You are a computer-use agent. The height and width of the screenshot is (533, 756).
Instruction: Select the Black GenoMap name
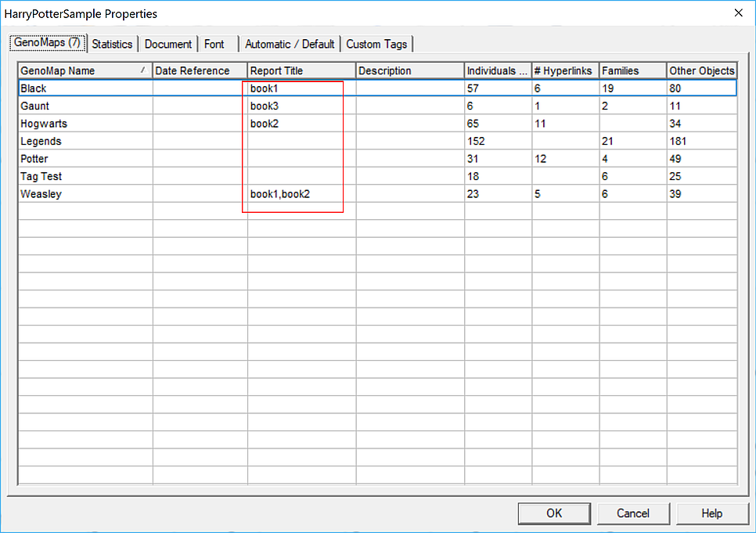point(34,88)
